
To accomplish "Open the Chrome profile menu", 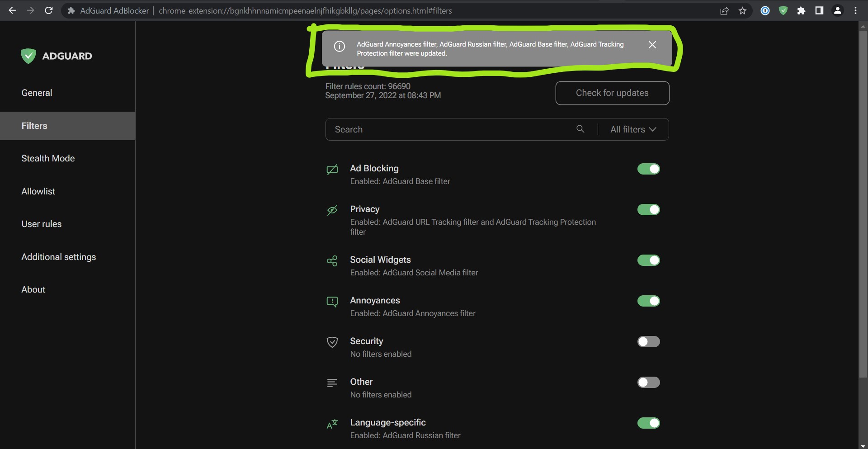I will click(x=837, y=11).
